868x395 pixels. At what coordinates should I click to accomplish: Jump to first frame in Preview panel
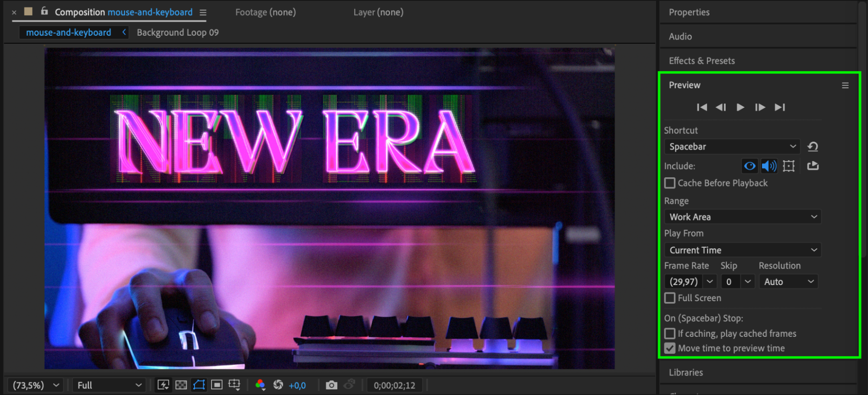pyautogui.click(x=702, y=107)
